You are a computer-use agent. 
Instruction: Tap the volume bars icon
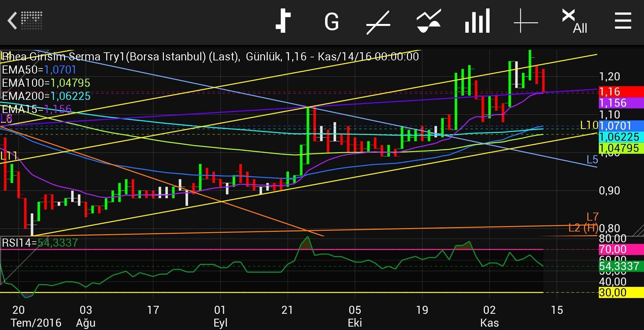pos(477,21)
